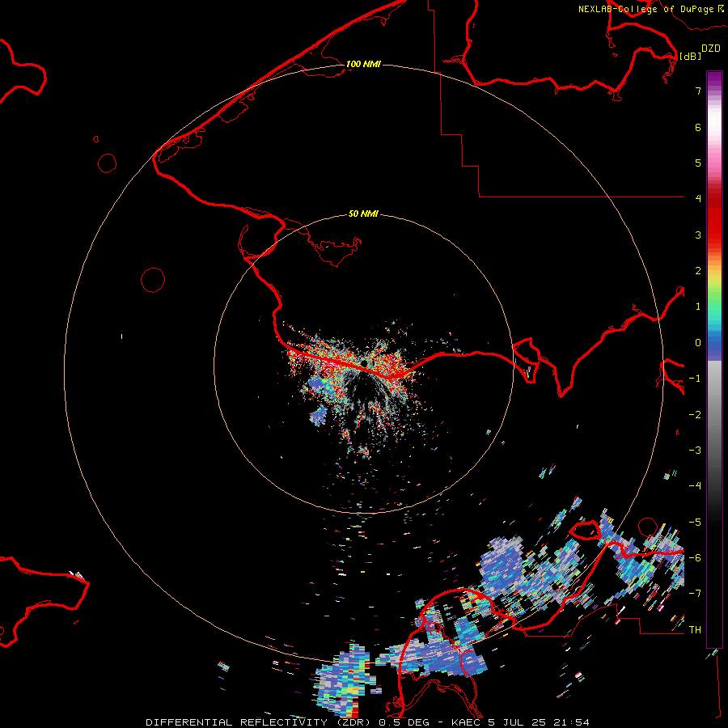Click the "[dB]" unit label
The width and height of the screenshot is (728, 728).
(690, 56)
